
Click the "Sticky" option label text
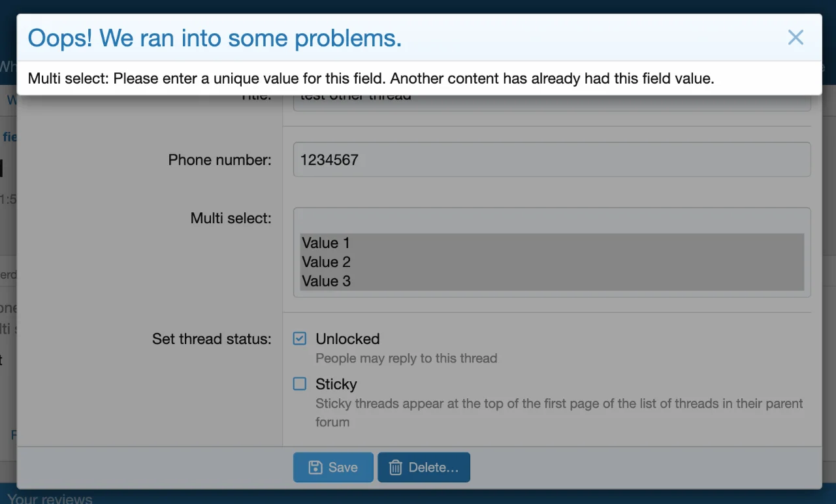[336, 384]
